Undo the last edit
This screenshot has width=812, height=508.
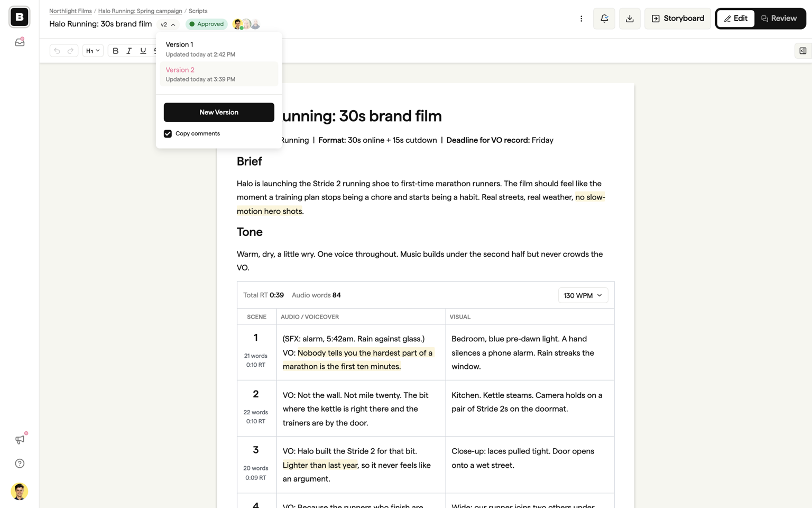(57, 51)
